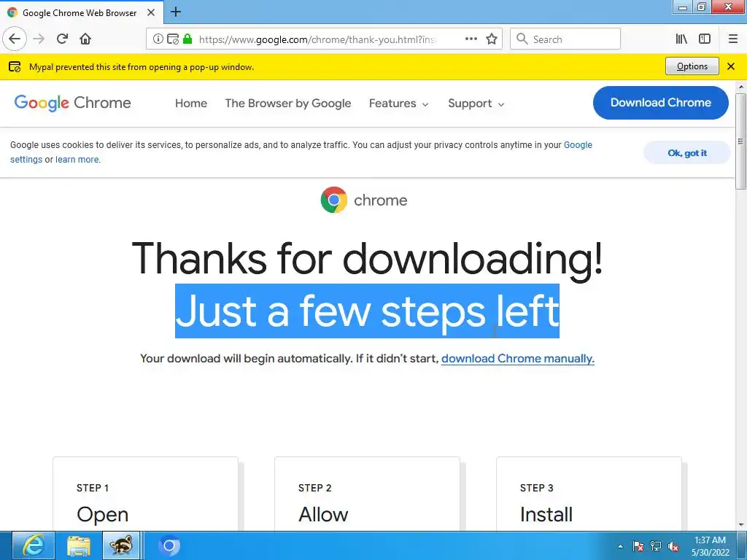Screen dimensions: 747x560
Task: Accept cookies with Ok, got it
Action: click(687, 153)
